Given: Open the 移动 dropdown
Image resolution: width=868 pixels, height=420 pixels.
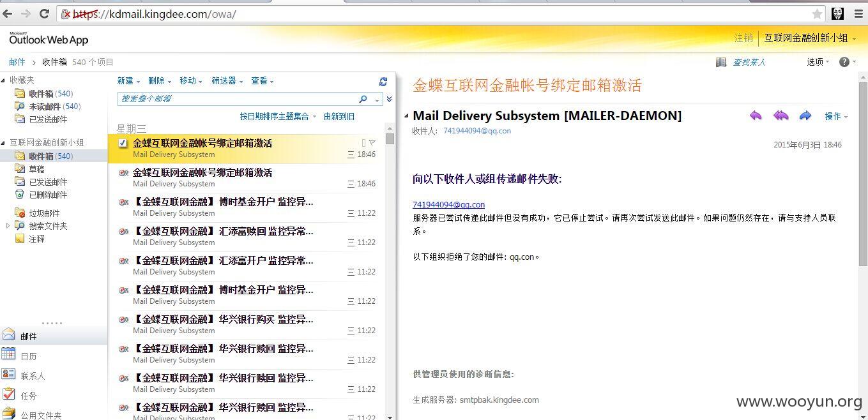Looking at the screenshot, I should tap(191, 81).
